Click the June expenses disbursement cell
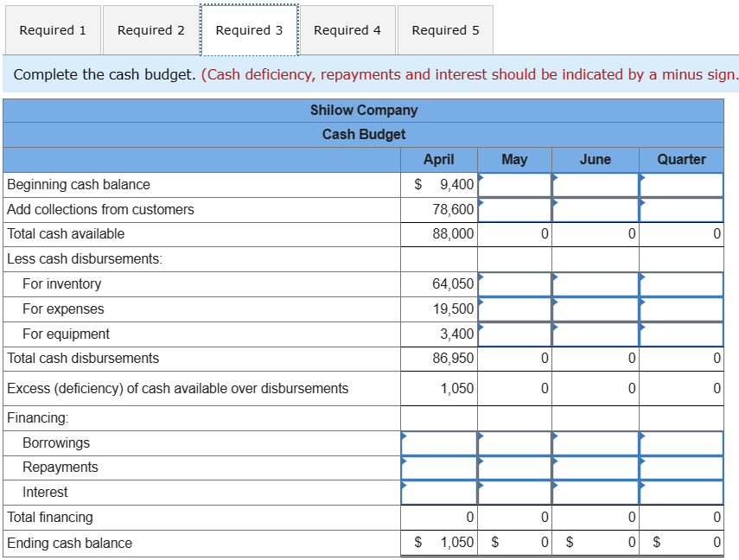Screen dimensions: 739x560 tap(595, 309)
